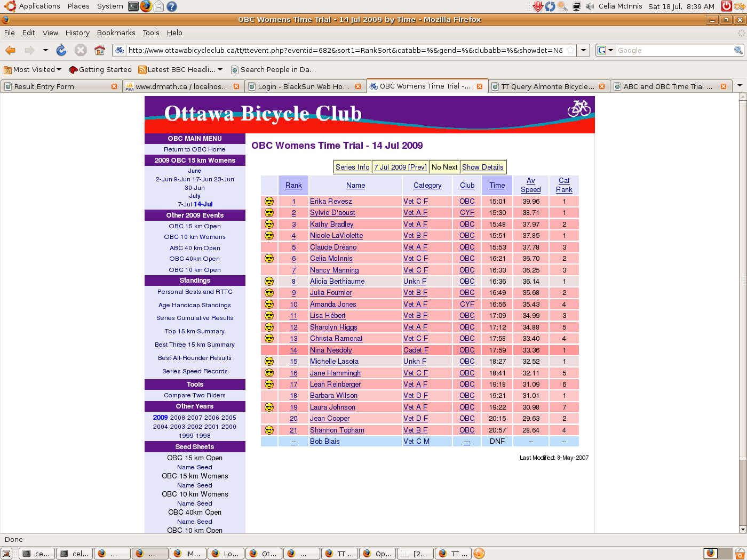This screenshot has height=560, width=747.
Task: Click the volume speaker icon in top panel
Action: pos(590,6)
